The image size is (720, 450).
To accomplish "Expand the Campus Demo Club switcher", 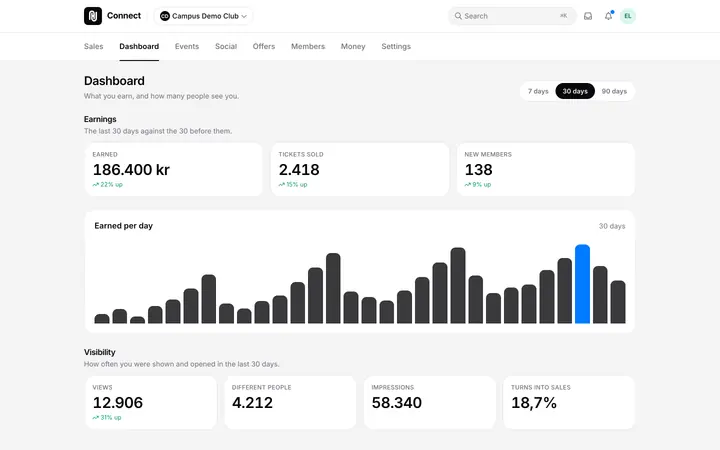I will coord(203,16).
